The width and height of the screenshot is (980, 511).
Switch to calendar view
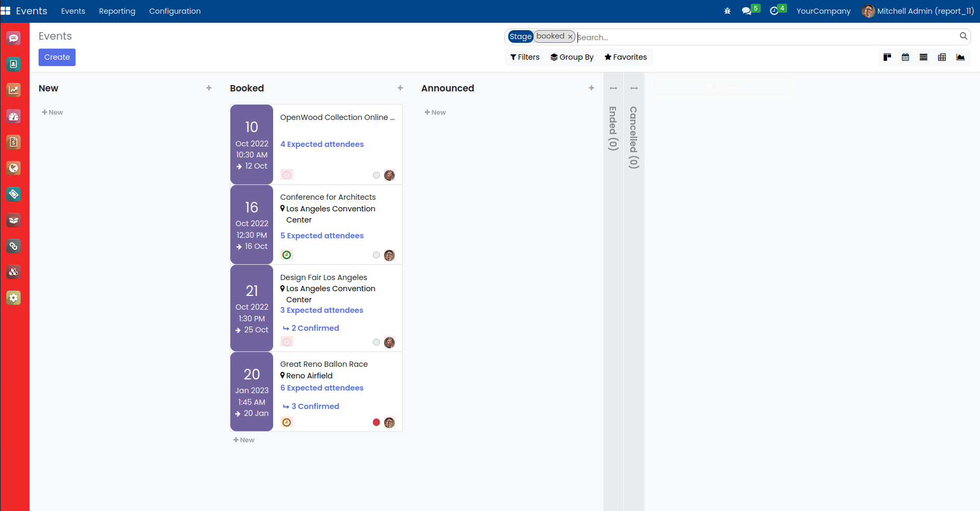point(905,57)
